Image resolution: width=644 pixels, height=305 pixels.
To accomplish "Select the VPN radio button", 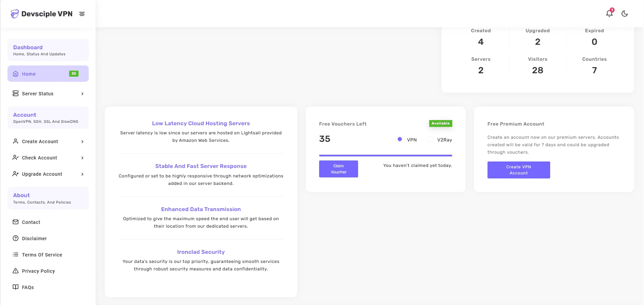I will pyautogui.click(x=400, y=139).
